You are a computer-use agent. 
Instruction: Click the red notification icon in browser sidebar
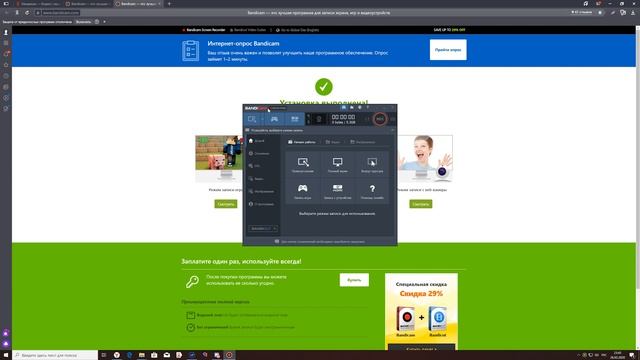(x=6, y=54)
